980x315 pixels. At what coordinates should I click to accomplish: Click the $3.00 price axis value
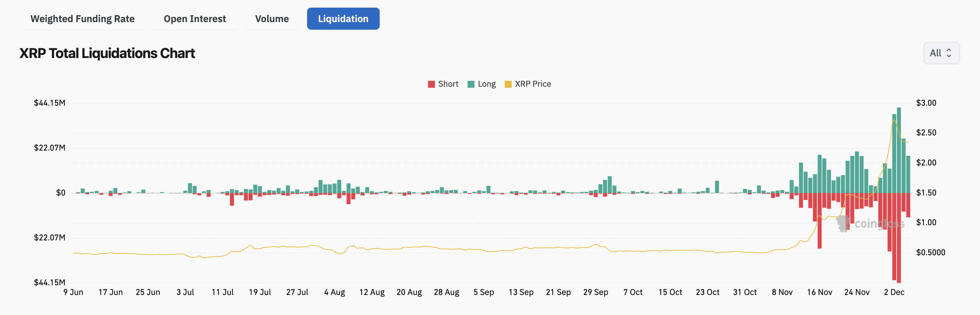(x=926, y=103)
